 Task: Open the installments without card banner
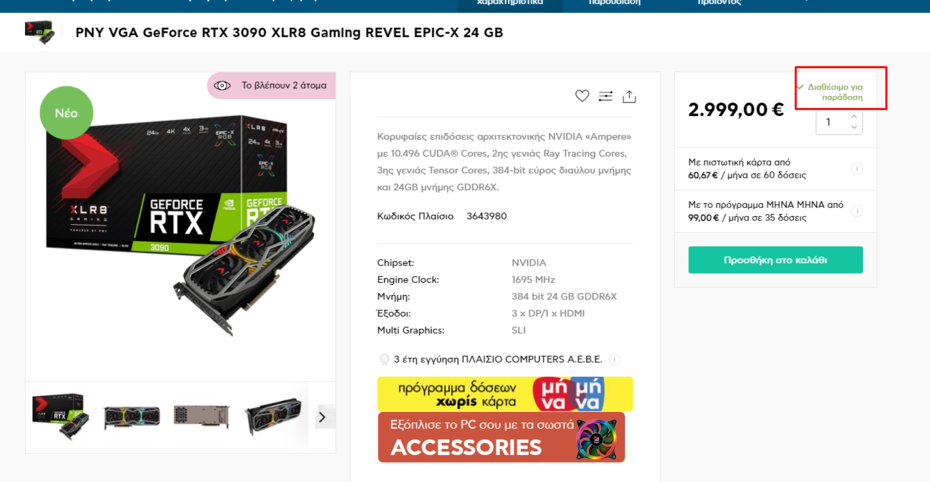pyautogui.click(x=505, y=394)
